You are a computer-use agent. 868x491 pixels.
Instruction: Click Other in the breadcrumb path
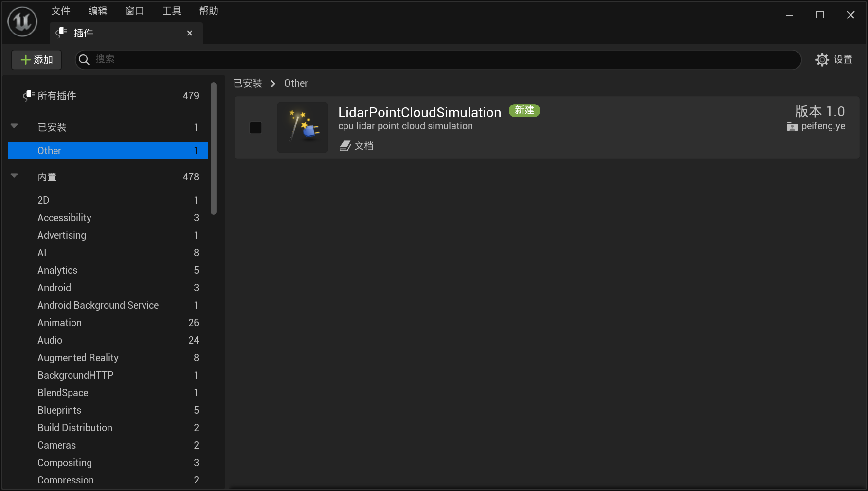coord(296,83)
